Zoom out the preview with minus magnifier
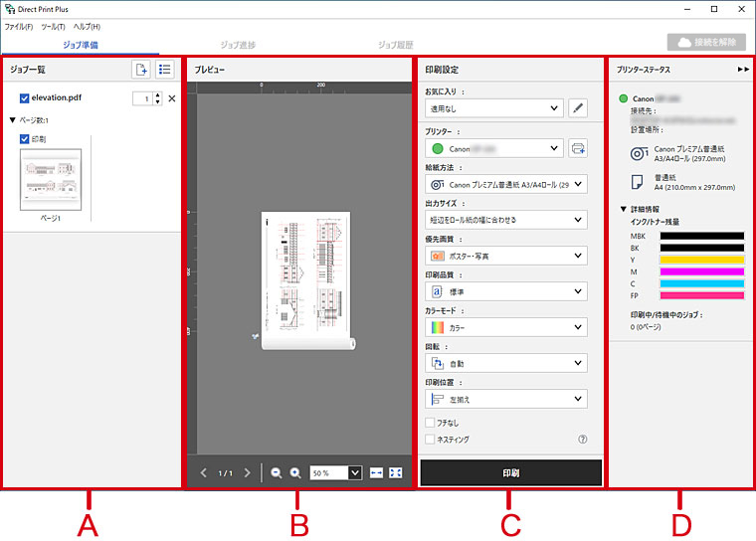Viewport: 756px width, 541px height. tap(276, 473)
